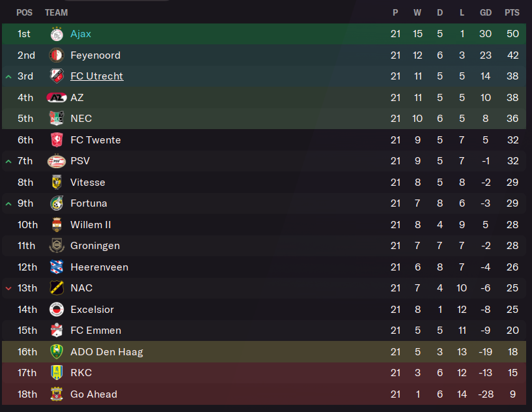Image resolution: width=532 pixels, height=412 pixels.
Task: Sort table by PTS column header
Action: click(512, 12)
